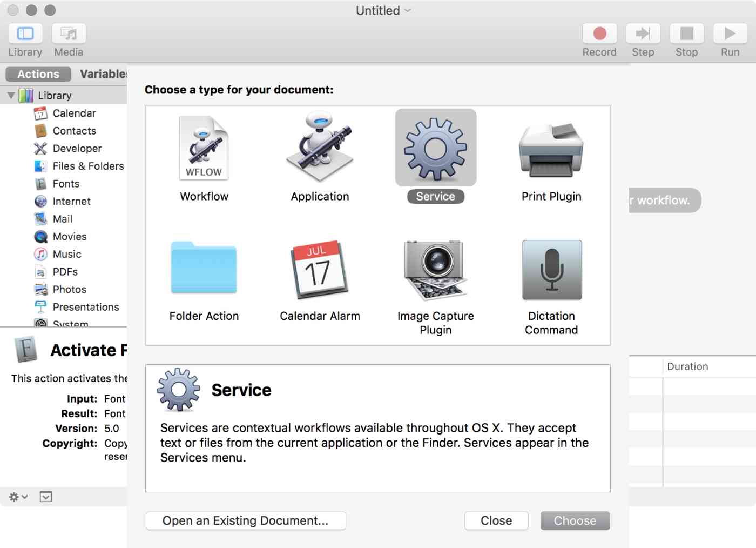Click the Record button in toolbar
The height and width of the screenshot is (548, 756).
[599, 34]
